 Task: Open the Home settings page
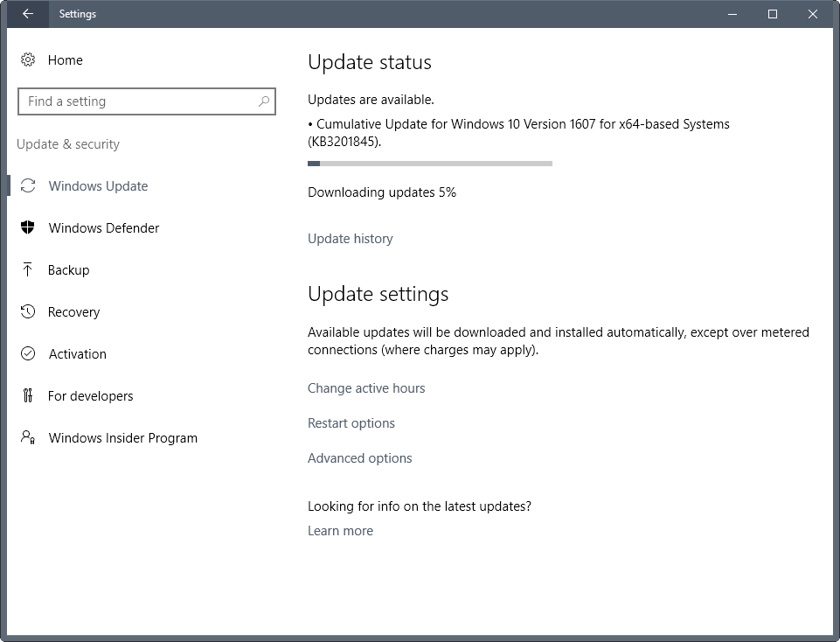click(66, 60)
